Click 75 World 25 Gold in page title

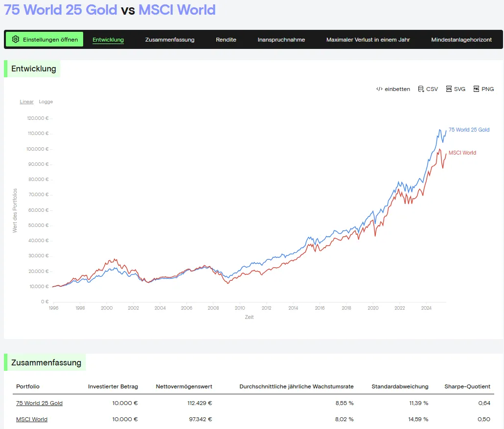[x=61, y=10]
